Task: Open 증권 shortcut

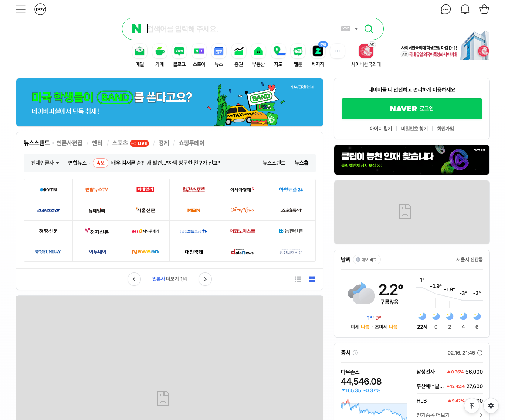Action: point(239,56)
